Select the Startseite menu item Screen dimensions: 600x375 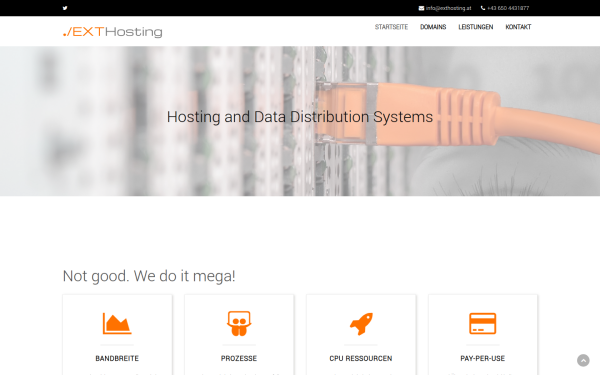click(x=391, y=27)
